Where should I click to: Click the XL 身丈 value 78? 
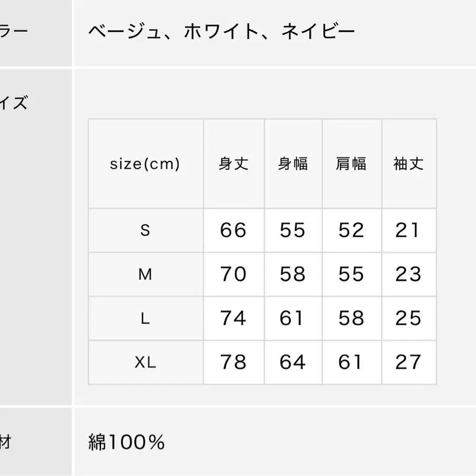(233, 362)
